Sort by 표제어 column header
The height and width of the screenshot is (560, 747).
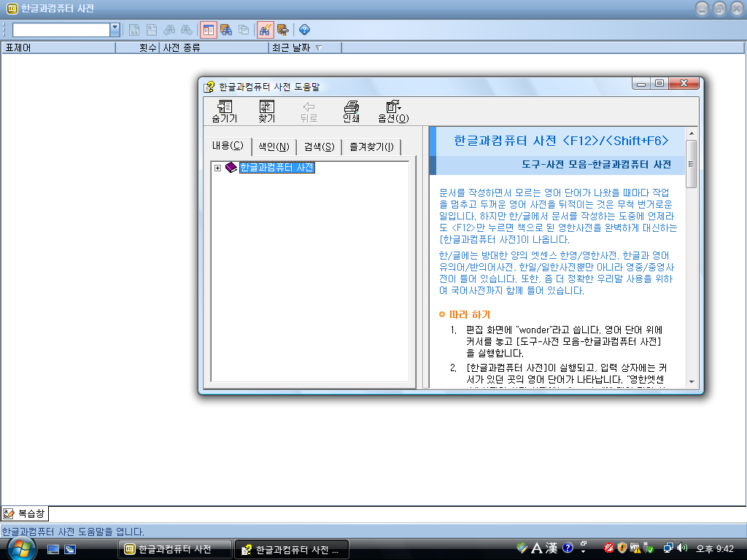click(58, 47)
